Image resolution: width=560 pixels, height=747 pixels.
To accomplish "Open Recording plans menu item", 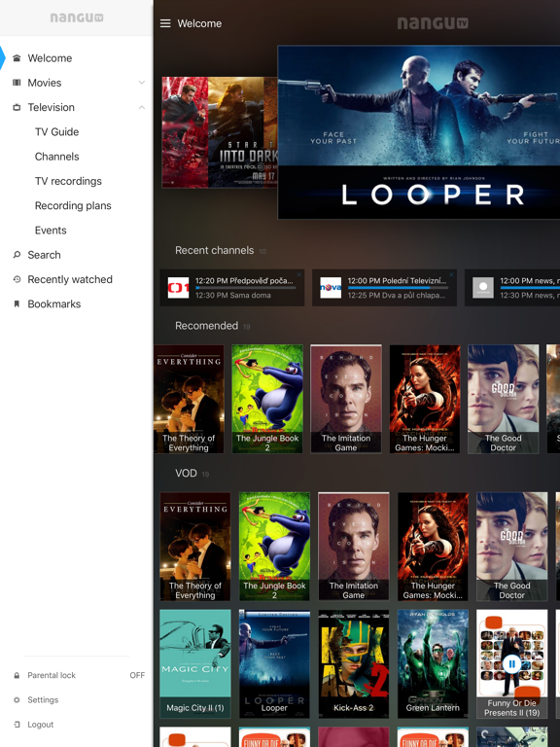I will pos(73,206).
